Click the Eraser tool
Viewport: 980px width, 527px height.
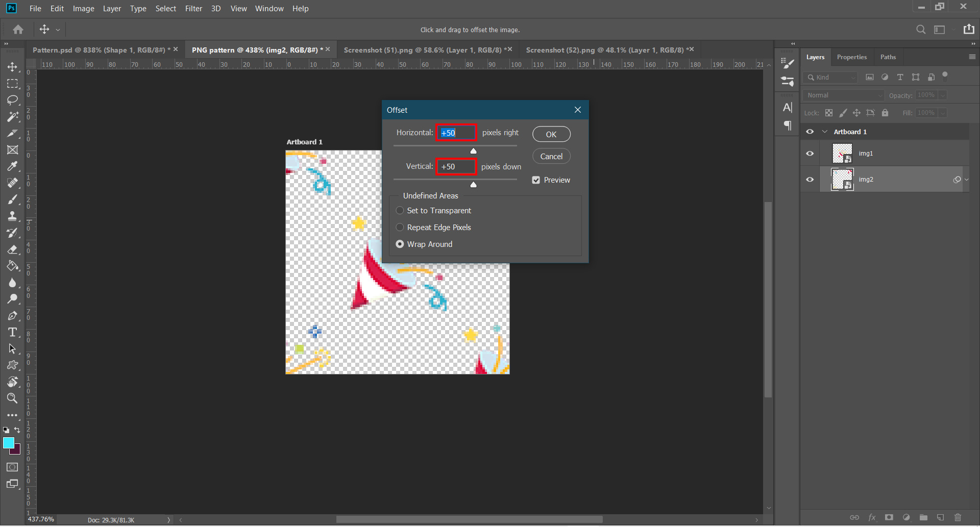[x=12, y=249]
